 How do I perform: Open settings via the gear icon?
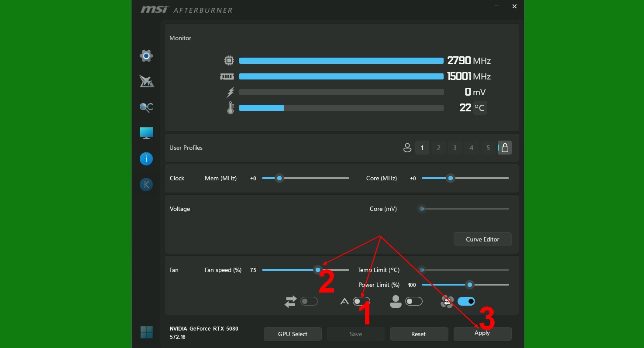click(146, 56)
